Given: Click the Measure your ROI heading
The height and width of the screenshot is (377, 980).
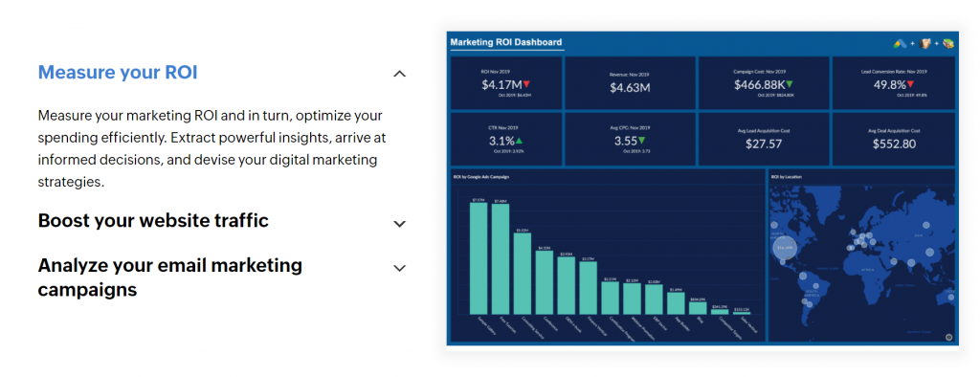Looking at the screenshot, I should (x=118, y=73).
